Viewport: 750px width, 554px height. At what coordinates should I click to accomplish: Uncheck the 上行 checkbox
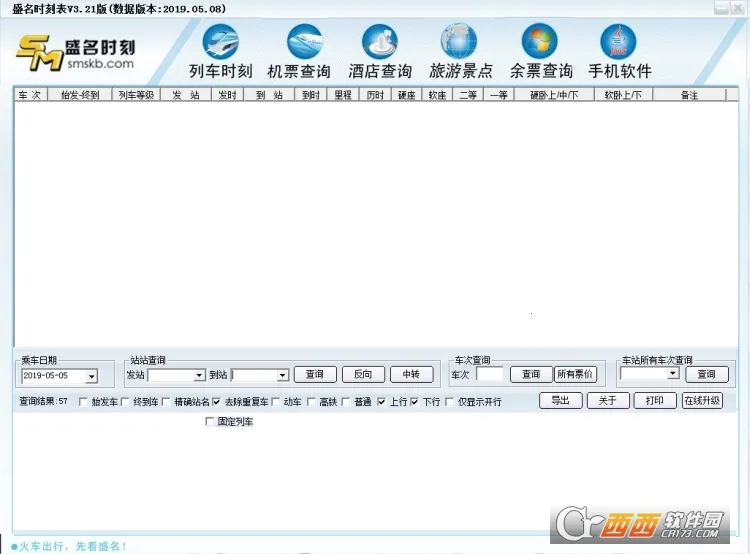click(381, 402)
